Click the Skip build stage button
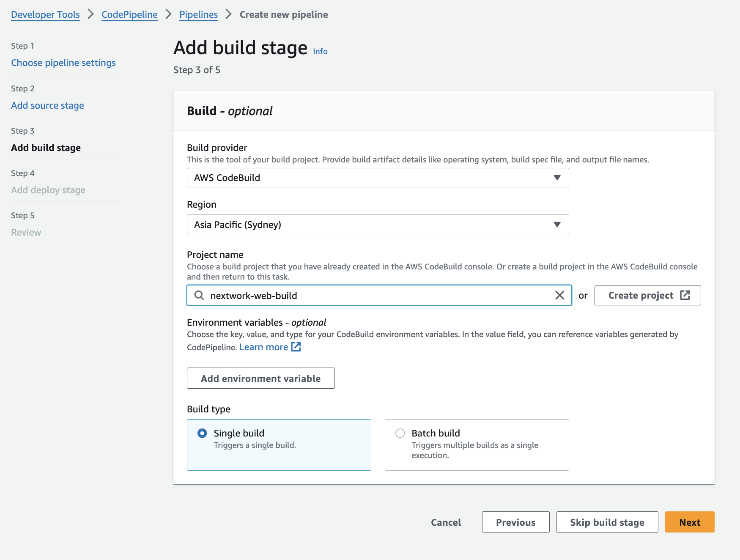The height and width of the screenshot is (560, 740). (x=607, y=522)
